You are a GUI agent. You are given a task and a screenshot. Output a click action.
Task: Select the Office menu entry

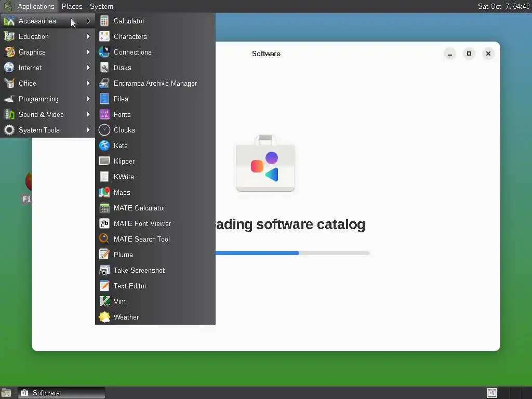(47, 84)
